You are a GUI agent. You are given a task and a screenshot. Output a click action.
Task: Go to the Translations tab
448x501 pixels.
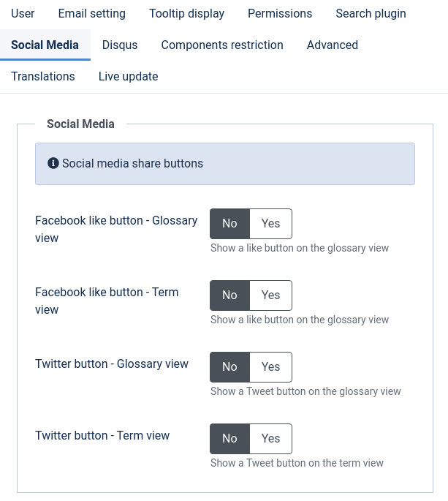coord(43,77)
